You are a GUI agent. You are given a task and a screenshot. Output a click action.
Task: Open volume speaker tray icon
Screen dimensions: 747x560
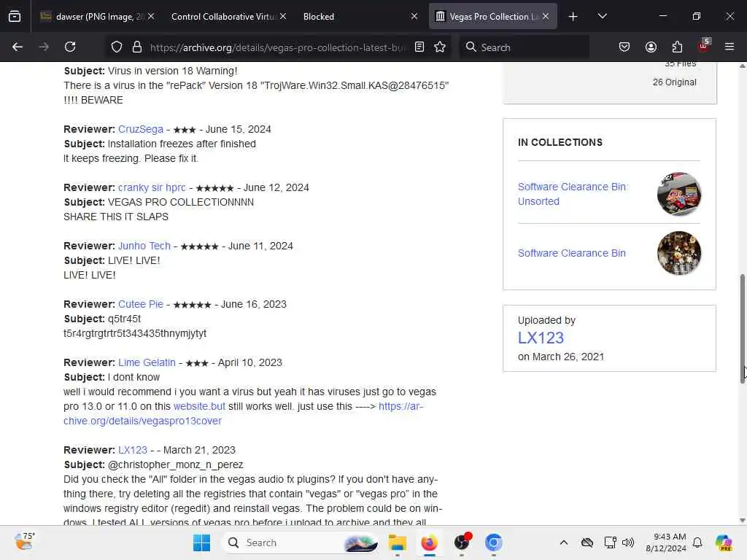[x=628, y=542]
